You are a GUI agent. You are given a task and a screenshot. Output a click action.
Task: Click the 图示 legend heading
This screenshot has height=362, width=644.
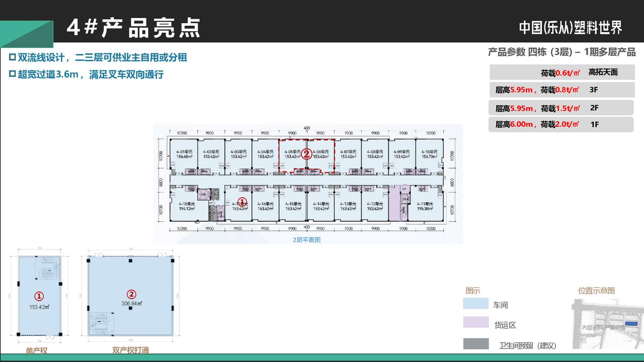473,291
